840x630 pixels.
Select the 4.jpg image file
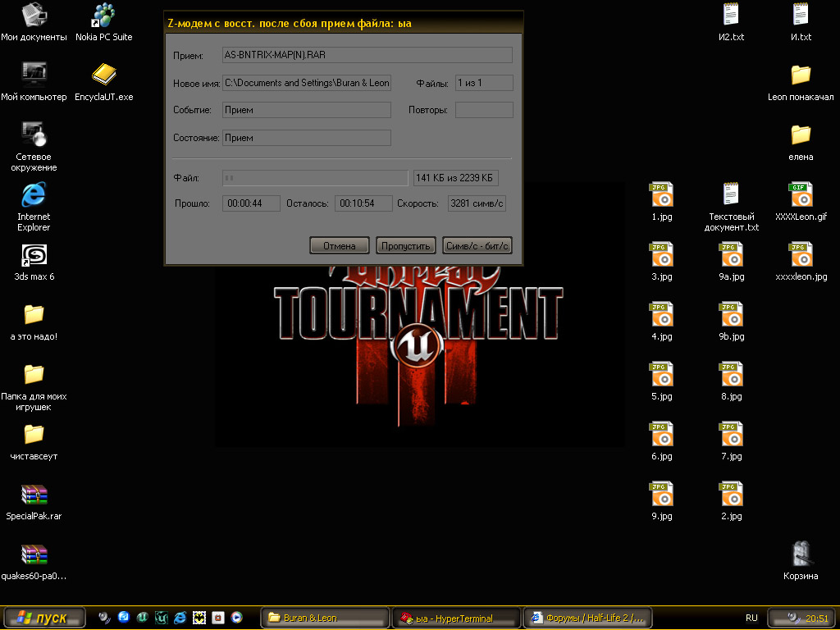coord(662,322)
